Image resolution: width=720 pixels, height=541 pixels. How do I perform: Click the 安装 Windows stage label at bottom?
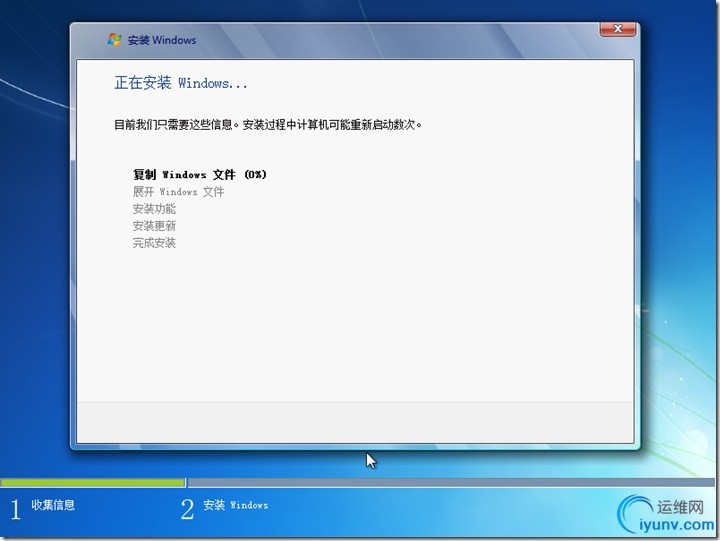click(236, 505)
